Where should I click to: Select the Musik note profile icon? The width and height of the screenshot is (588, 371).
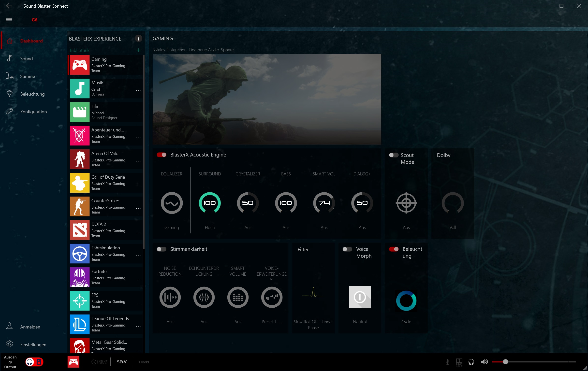80,88
